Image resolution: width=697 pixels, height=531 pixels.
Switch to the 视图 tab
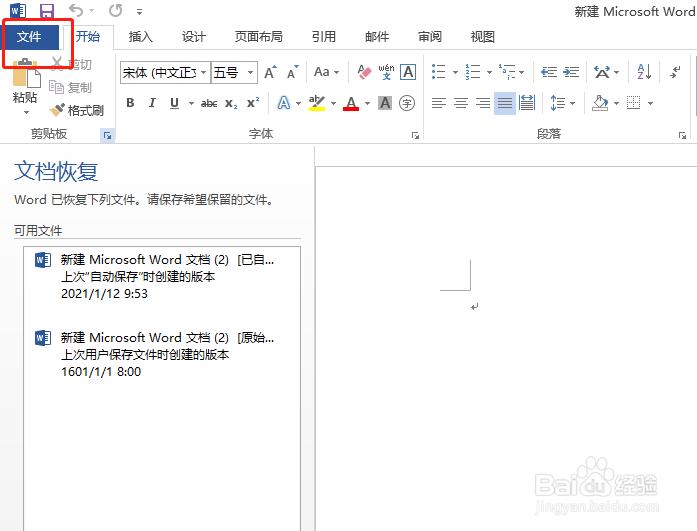(x=483, y=37)
